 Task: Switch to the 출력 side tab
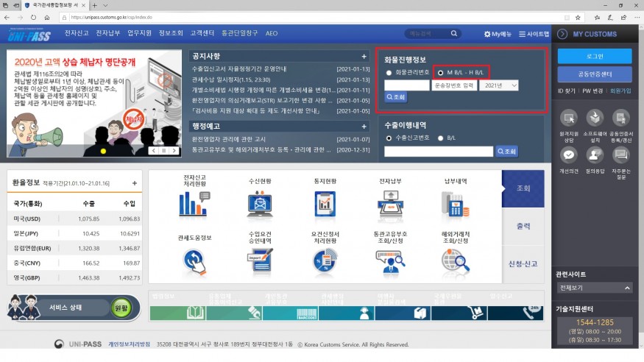point(523,226)
